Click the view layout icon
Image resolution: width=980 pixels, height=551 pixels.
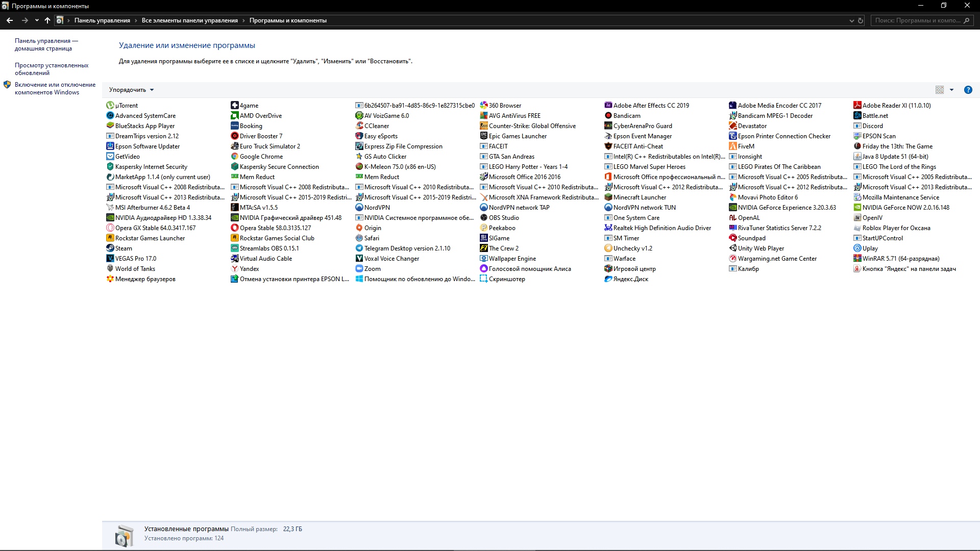939,90
